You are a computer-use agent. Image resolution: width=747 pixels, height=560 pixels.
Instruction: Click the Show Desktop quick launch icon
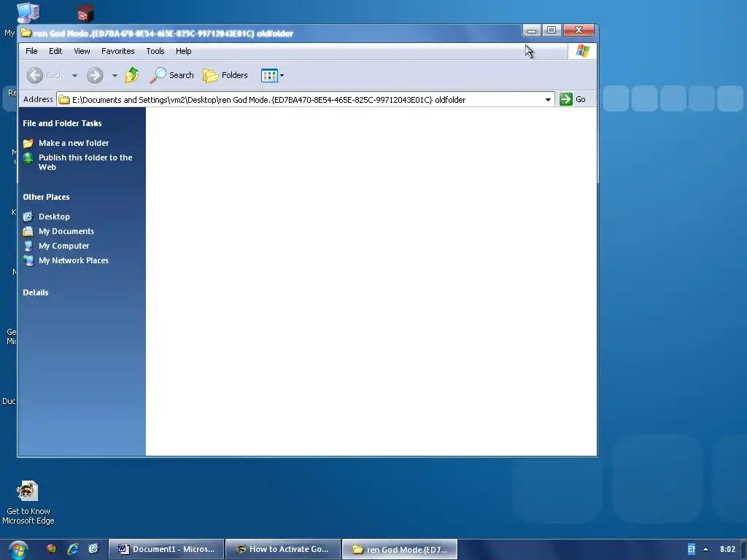[x=94, y=548]
